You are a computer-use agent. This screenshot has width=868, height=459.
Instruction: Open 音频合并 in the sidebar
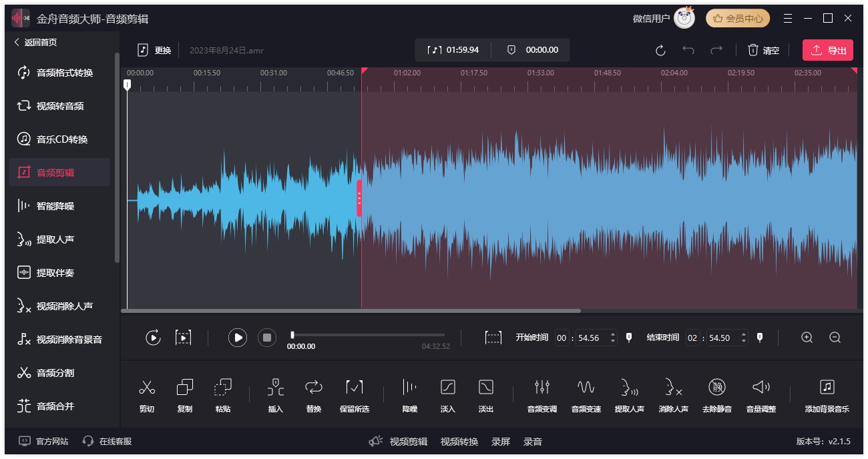59,406
